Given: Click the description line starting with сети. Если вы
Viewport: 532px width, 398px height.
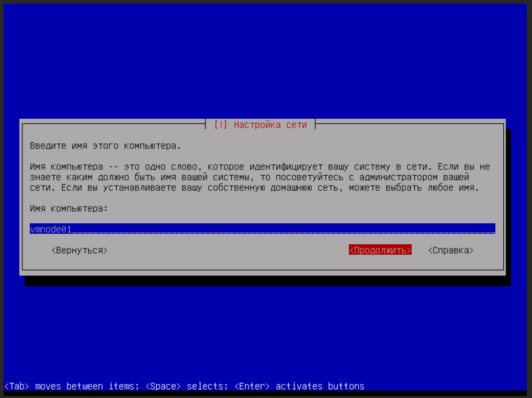Looking at the screenshot, I should 254,188.
